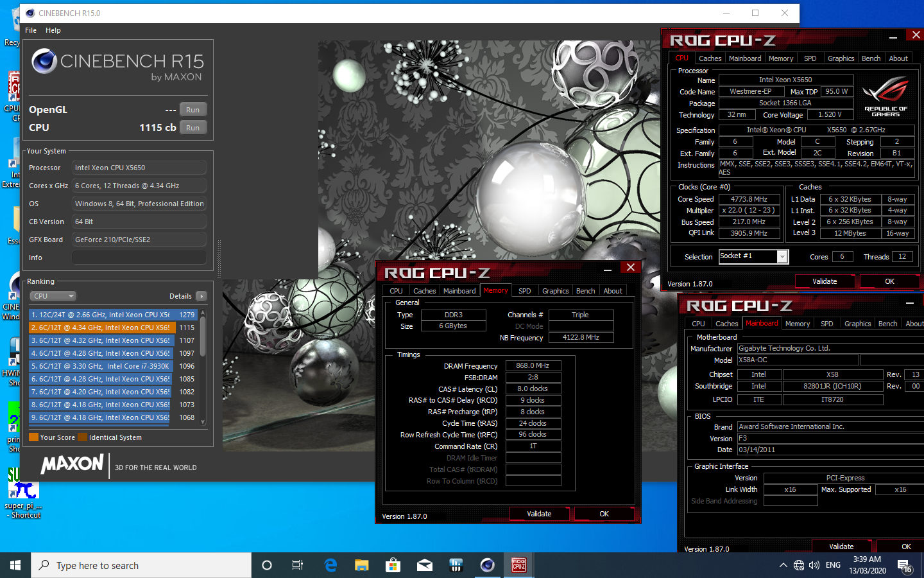Viewport: 924px width, 578px height.
Task: Open CPU tab in CPU-Z Mainboard window
Action: pyautogui.click(x=699, y=324)
